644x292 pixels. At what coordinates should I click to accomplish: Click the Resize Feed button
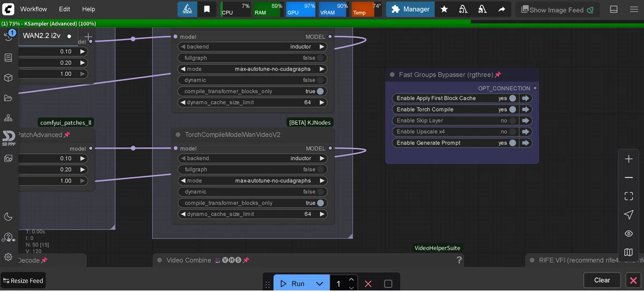coord(23,281)
